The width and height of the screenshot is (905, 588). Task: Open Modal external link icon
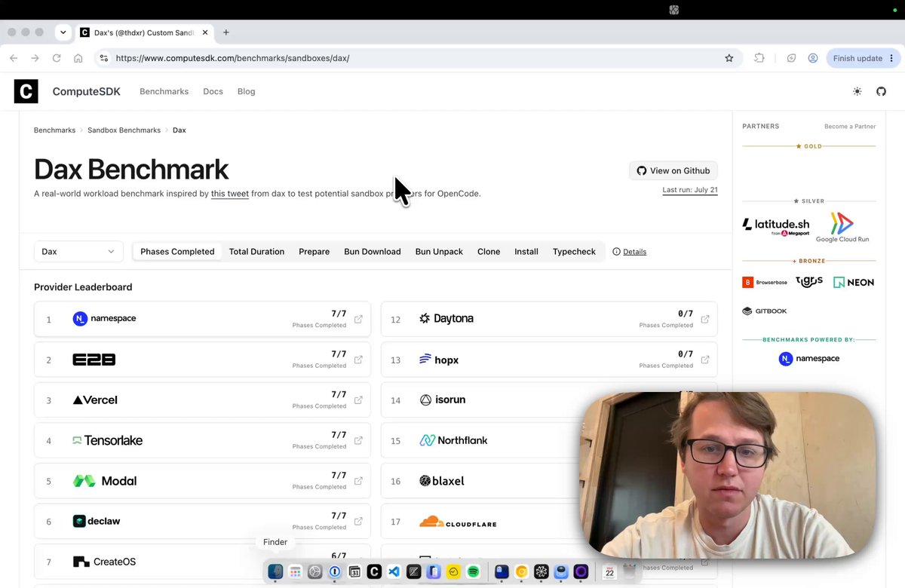point(358,481)
